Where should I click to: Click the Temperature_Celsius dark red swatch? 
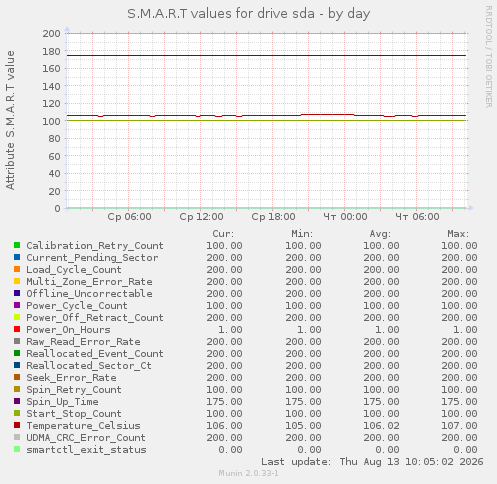click(17, 425)
